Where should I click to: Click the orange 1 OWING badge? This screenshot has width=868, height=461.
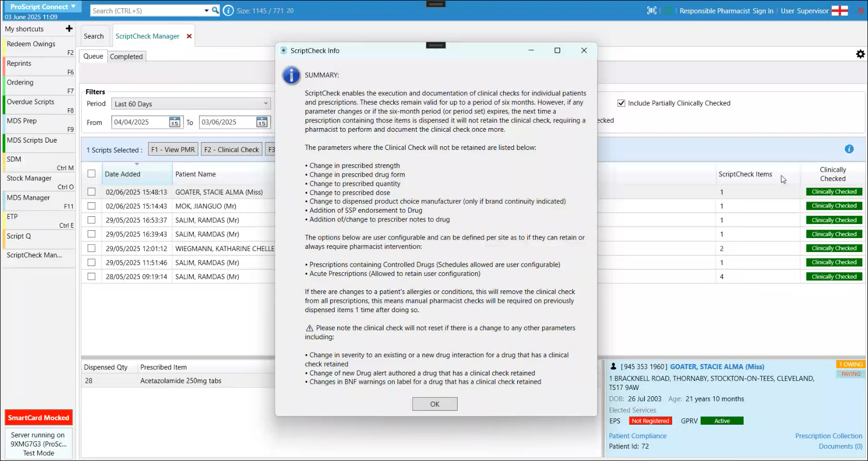point(850,364)
